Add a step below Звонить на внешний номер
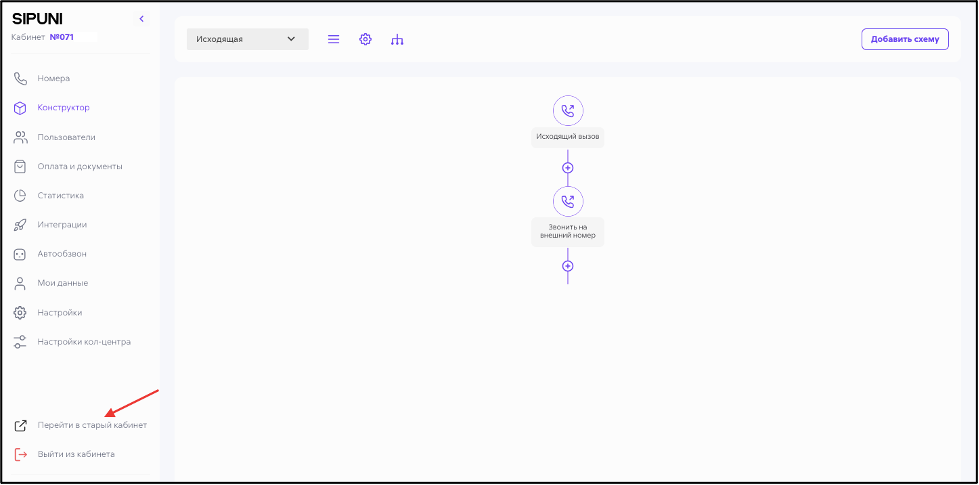 coord(568,266)
